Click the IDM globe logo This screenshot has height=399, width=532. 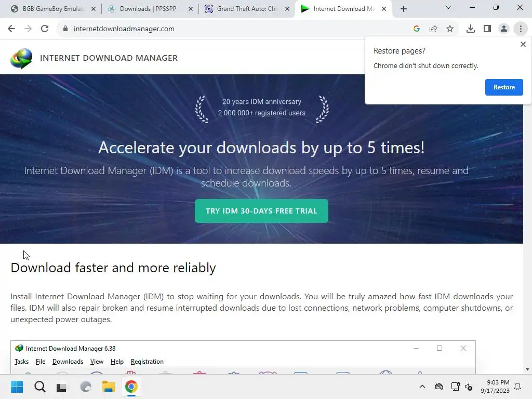pyautogui.click(x=21, y=58)
